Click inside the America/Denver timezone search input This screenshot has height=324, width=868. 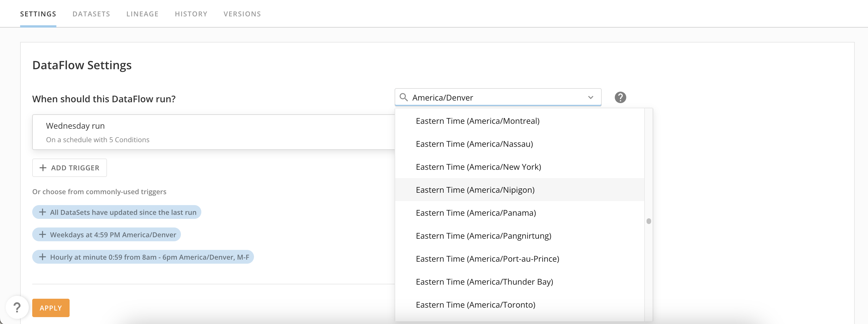[489, 98]
